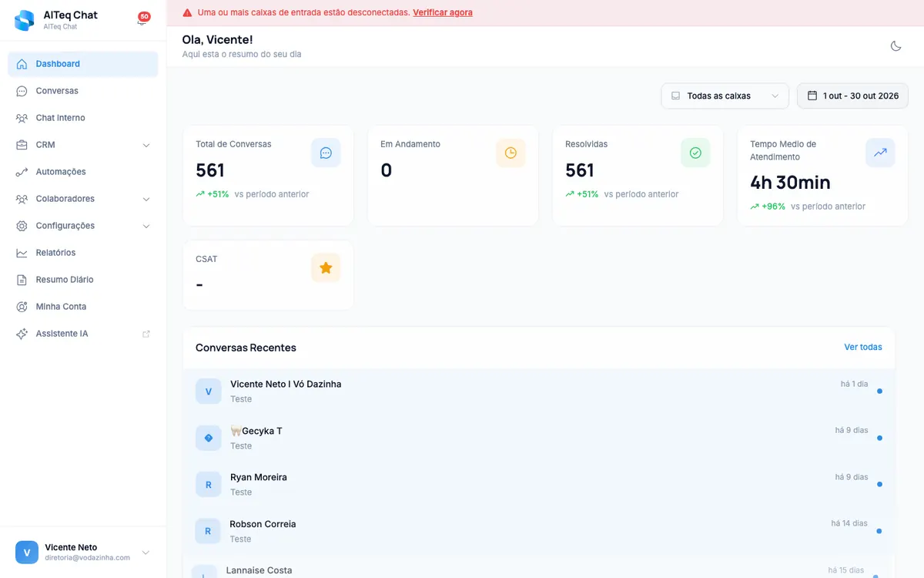Image resolution: width=924 pixels, height=578 pixels.
Task: Open Assistente IA menu item
Action: [x=83, y=334]
